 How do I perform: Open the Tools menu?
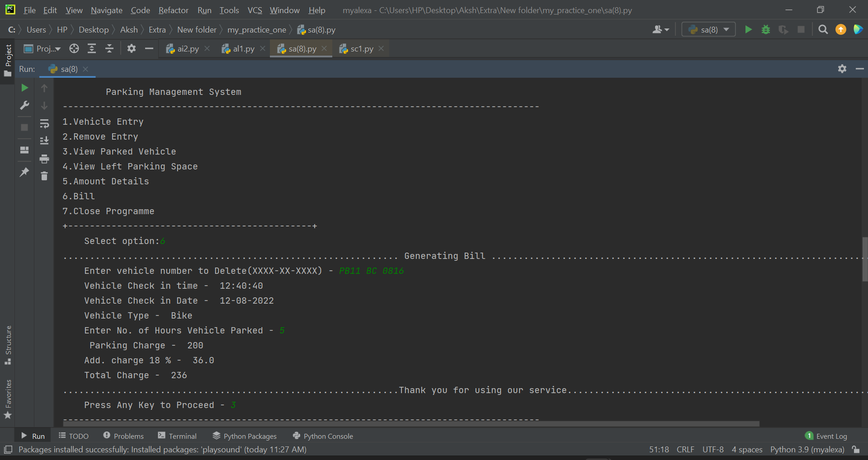pos(229,10)
